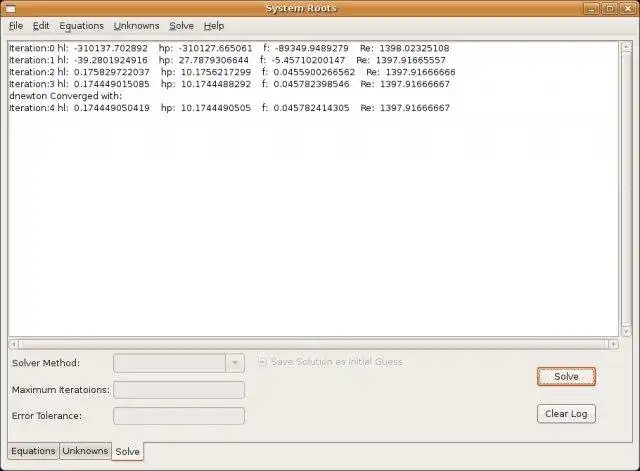This screenshot has width=640, height=471.
Task: Expand the Solver Method dropdown arrow
Action: 235,363
